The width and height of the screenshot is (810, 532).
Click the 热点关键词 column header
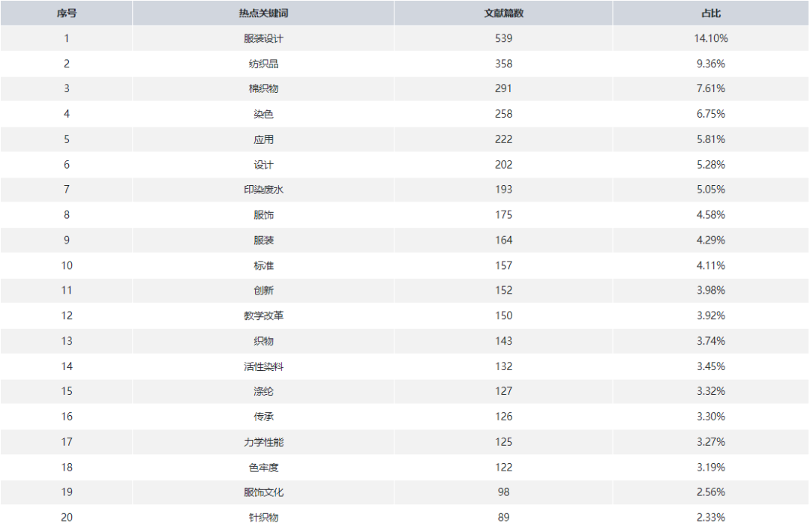point(263,13)
